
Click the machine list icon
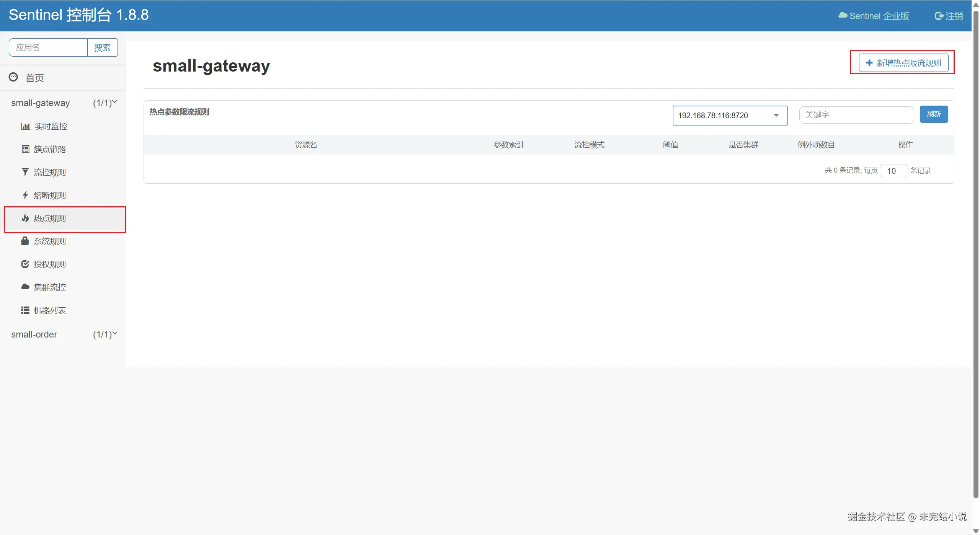click(x=25, y=310)
